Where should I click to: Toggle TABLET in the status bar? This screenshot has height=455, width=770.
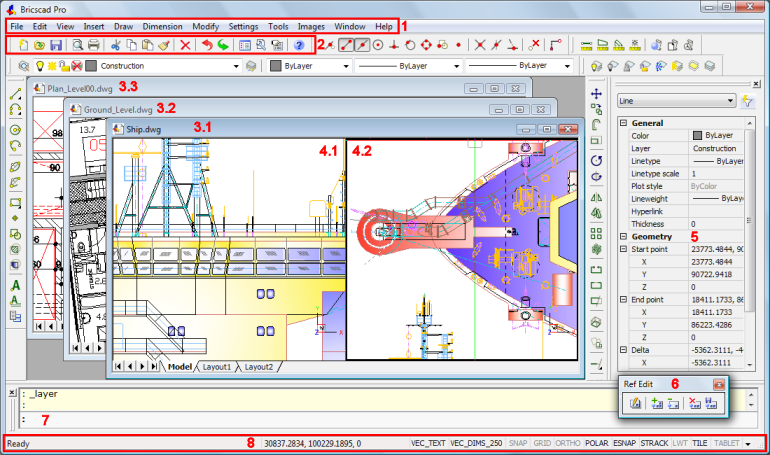(726, 443)
